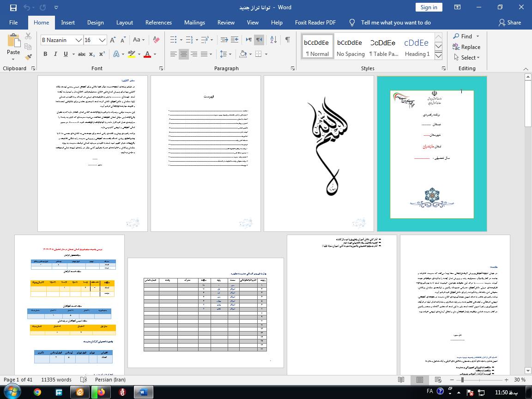Open the File menu
This screenshot has height=399, width=532.
click(x=13, y=22)
